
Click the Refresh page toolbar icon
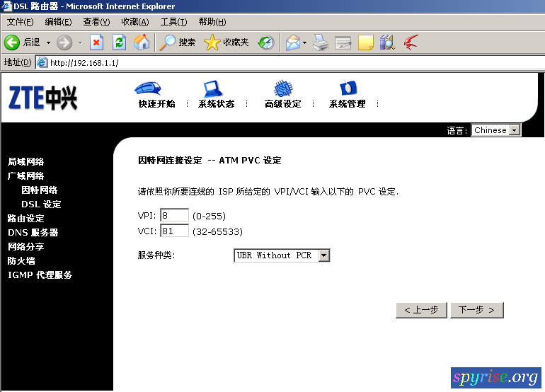[119, 42]
